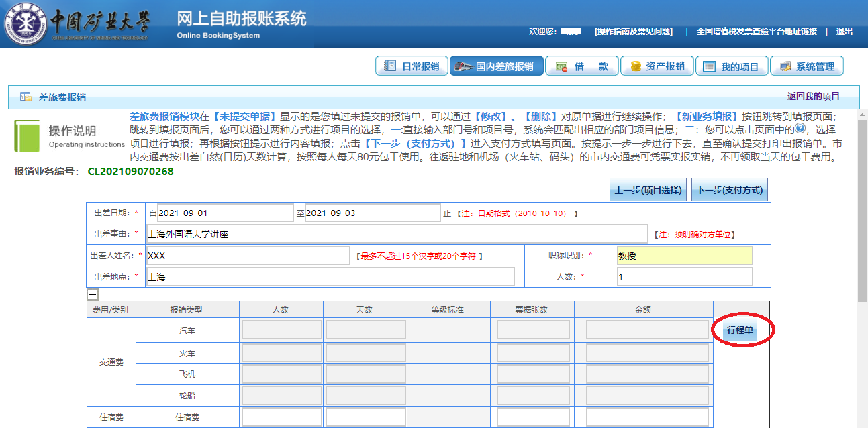Click the 差旅费报销 header icon
The image size is (868, 428).
pos(26,97)
